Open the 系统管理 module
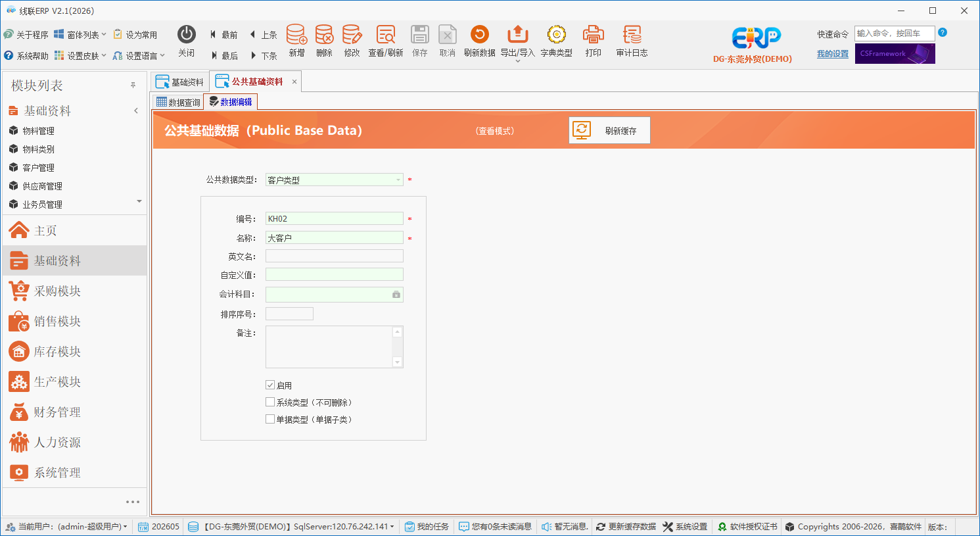Screen dimensions: 980x536 click(75, 472)
